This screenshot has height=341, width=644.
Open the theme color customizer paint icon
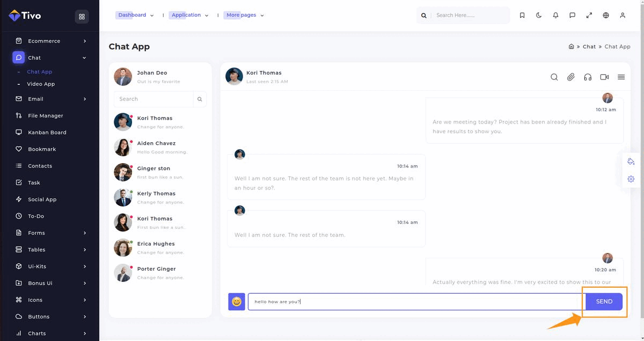click(x=631, y=162)
